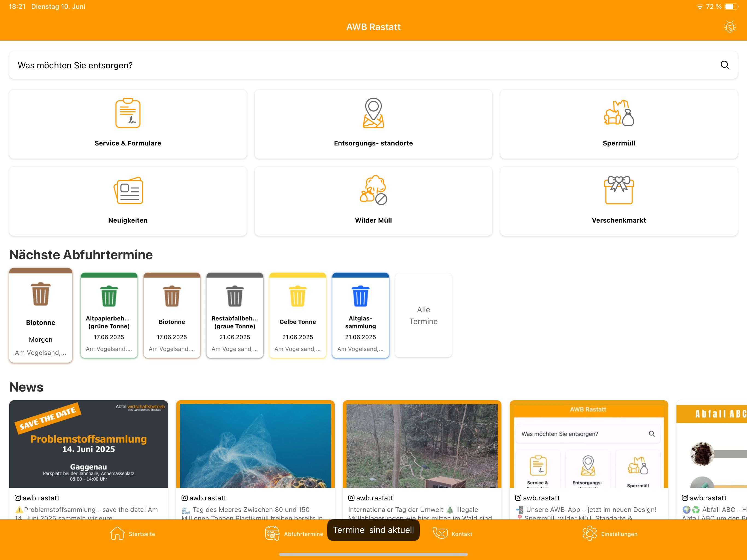Open the Problemstoffsammlung news image
747x560 pixels.
(89, 444)
